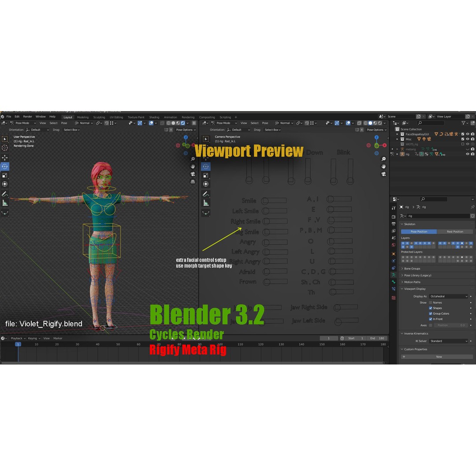Click the pin icon in properties editor

tap(472, 207)
